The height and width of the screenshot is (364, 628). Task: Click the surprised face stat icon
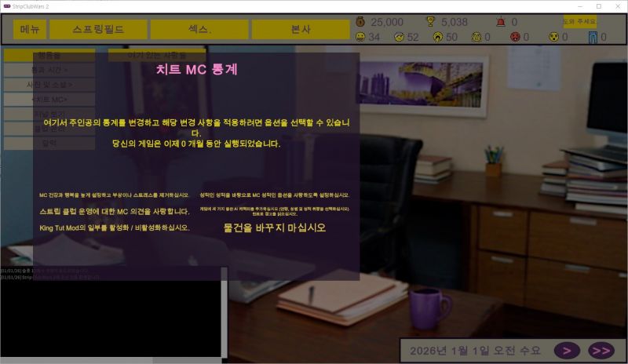[553, 37]
